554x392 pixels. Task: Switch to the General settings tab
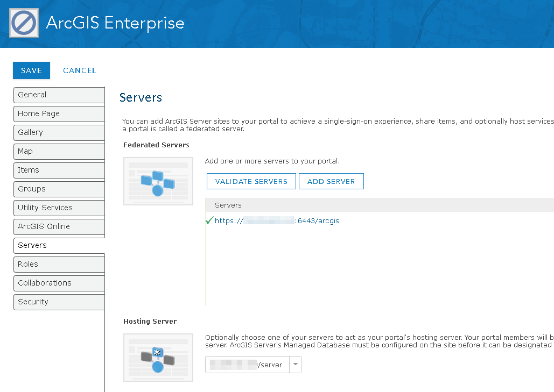(x=59, y=95)
